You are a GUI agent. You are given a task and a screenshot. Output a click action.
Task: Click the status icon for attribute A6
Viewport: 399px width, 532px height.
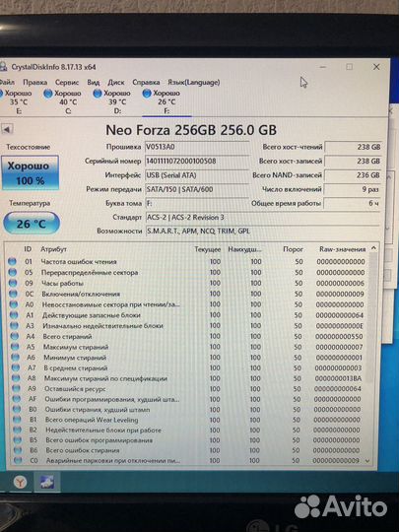click(15, 358)
